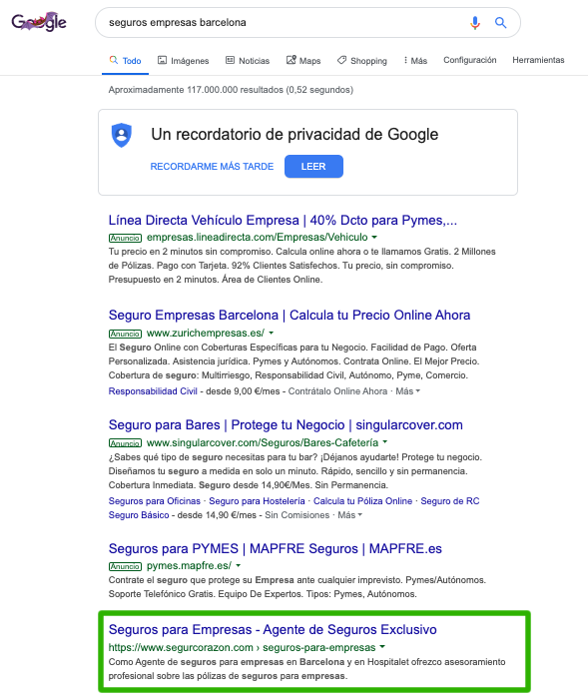Screen dimensions: 588x700
Task: Click the privacy shield icon
Action: point(122,135)
